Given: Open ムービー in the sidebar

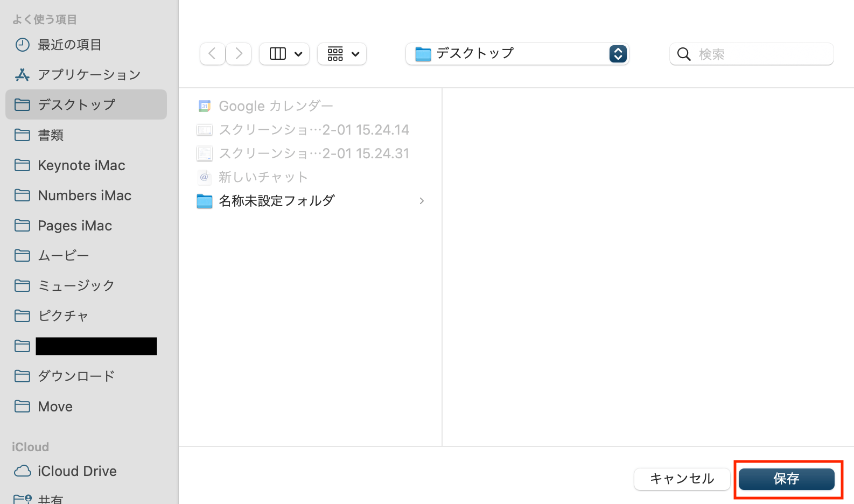Looking at the screenshot, I should click(x=86, y=255).
